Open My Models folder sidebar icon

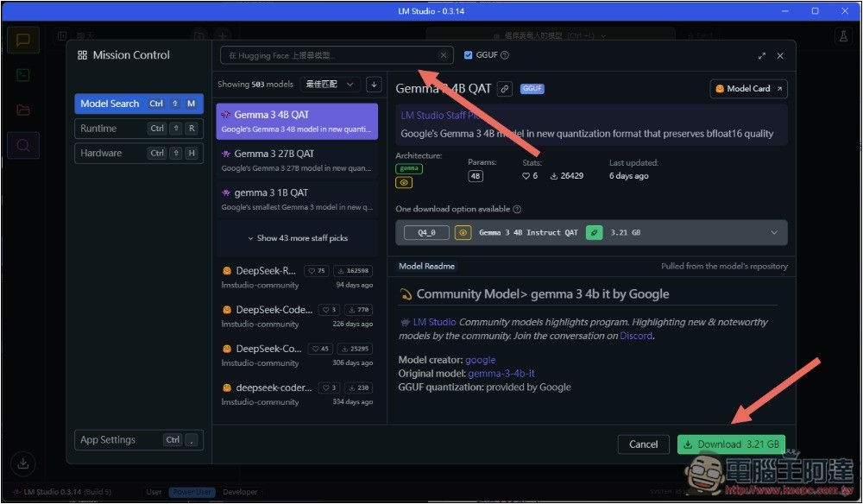coord(23,110)
